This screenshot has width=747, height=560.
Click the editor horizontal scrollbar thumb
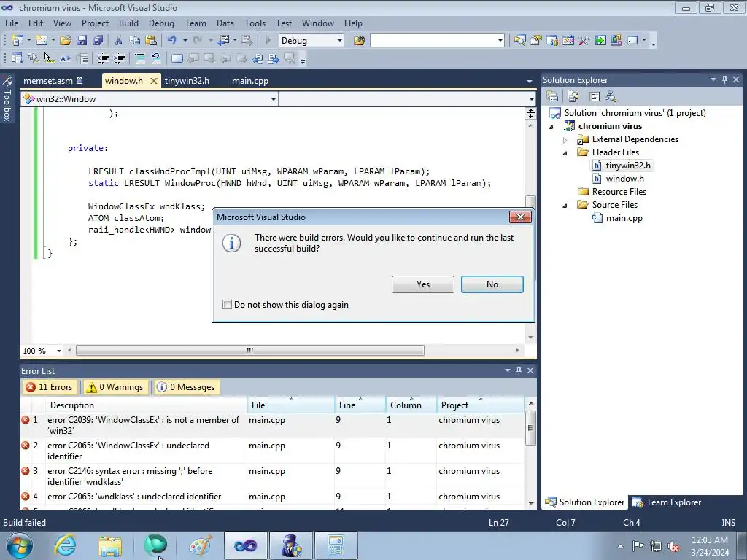[x=250, y=351]
